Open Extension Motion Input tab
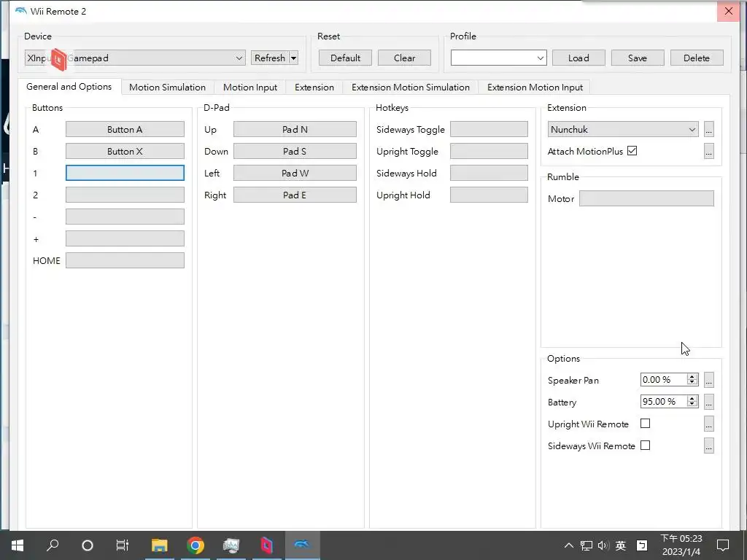Image resolution: width=747 pixels, height=560 pixels. [x=535, y=87]
